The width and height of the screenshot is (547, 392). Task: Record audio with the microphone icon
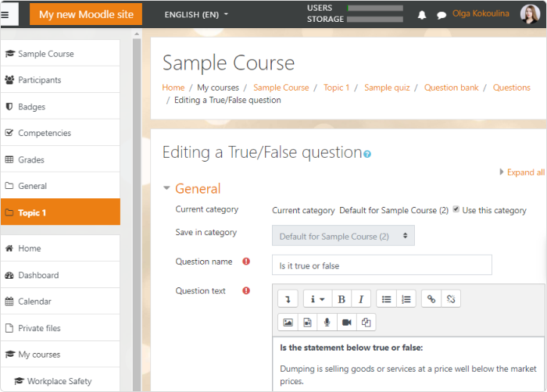coord(327,323)
